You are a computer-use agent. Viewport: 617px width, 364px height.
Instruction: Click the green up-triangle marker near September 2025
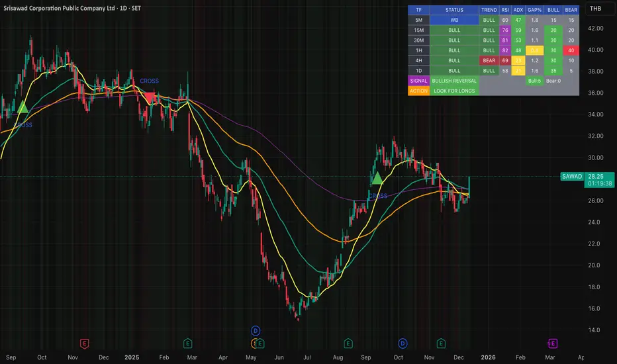tap(377, 178)
